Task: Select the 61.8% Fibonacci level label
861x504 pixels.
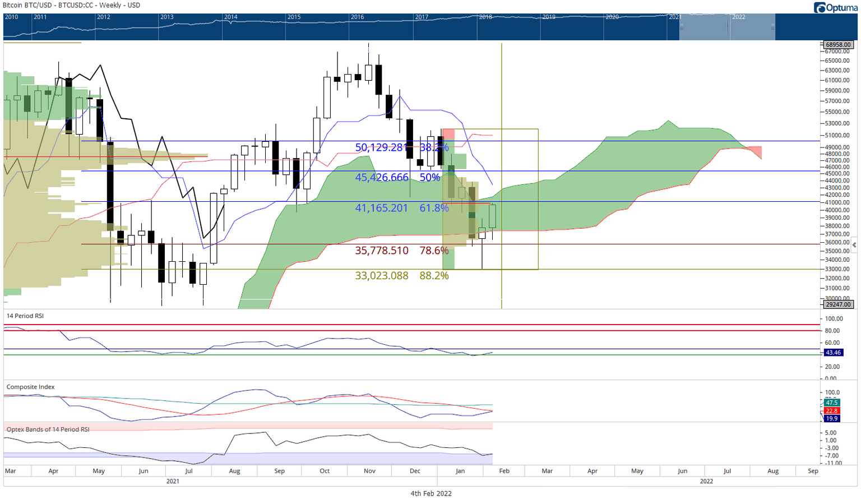Action: (434, 208)
